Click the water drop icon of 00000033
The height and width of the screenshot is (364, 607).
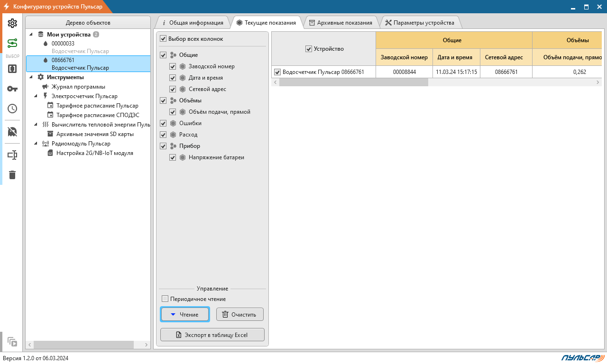46,44
